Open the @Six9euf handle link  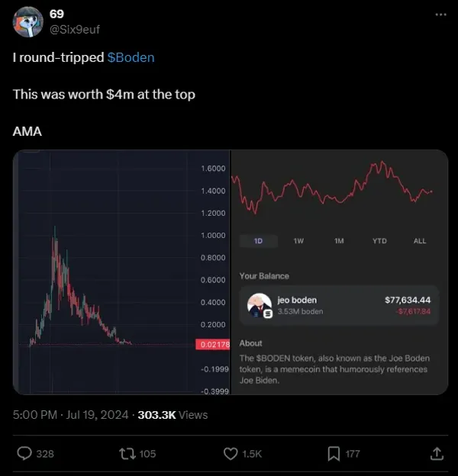tap(74, 29)
